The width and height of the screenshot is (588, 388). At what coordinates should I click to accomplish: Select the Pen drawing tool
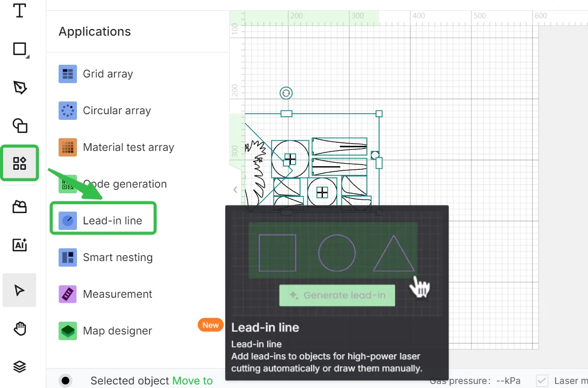(x=20, y=87)
